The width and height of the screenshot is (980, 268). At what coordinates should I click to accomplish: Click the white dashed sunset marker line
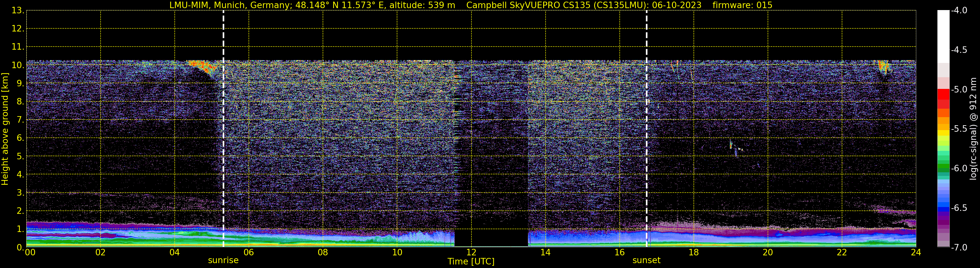click(647, 129)
